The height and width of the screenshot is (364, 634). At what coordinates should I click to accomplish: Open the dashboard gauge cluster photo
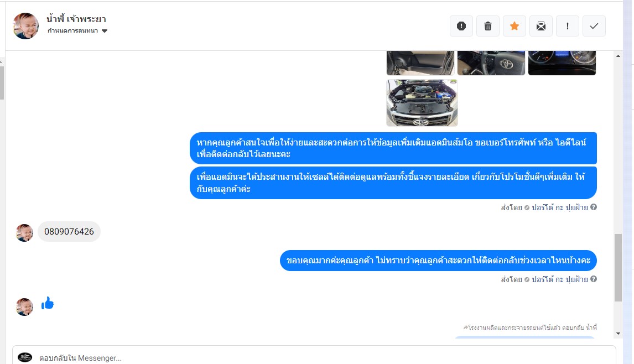click(x=562, y=63)
